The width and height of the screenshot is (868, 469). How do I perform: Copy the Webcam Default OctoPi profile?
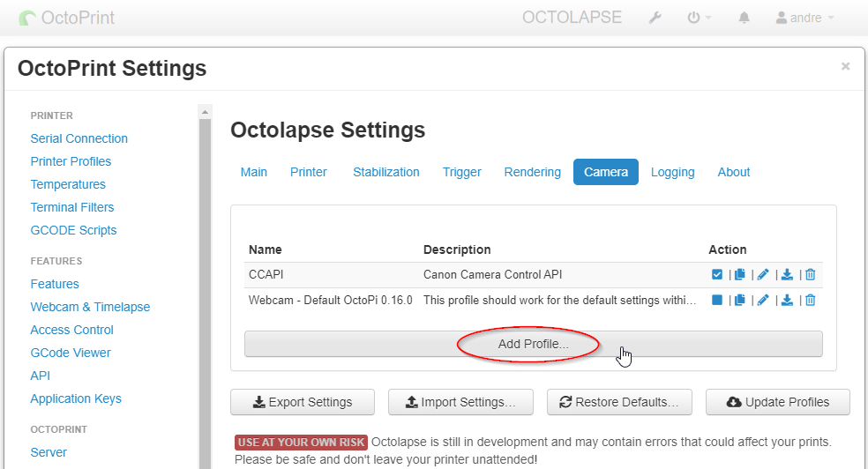(x=739, y=301)
